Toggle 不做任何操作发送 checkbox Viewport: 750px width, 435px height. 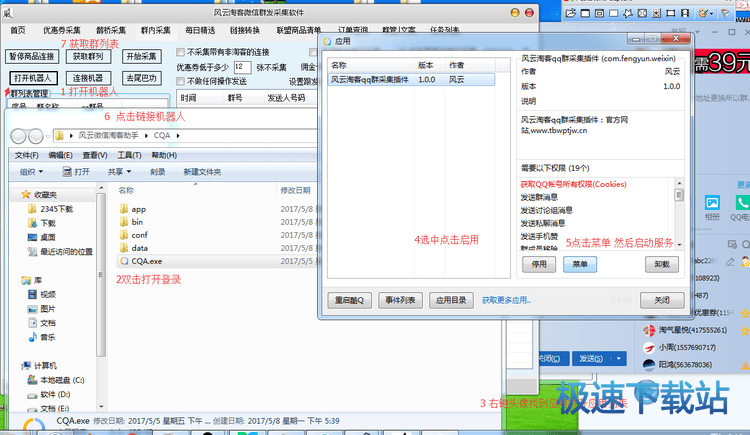[181, 82]
